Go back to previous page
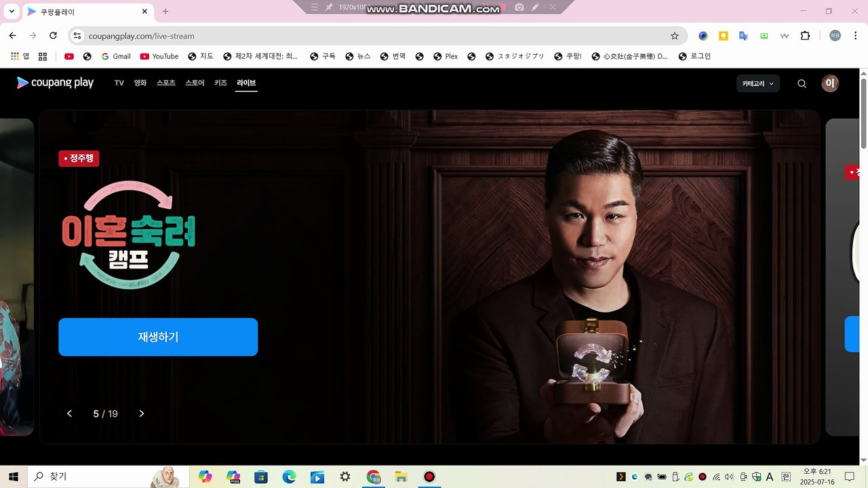Screen dimensions: 868x488 12,36
